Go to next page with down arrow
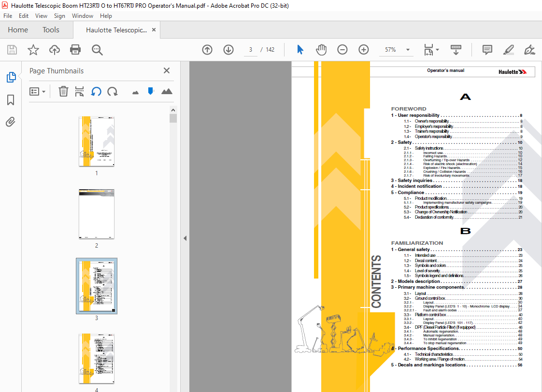The width and height of the screenshot is (542, 392). [x=228, y=50]
